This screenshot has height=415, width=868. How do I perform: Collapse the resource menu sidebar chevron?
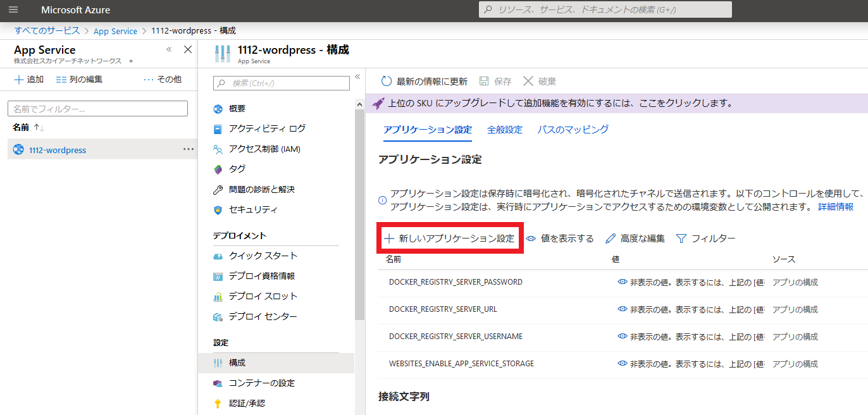pyautogui.click(x=357, y=77)
